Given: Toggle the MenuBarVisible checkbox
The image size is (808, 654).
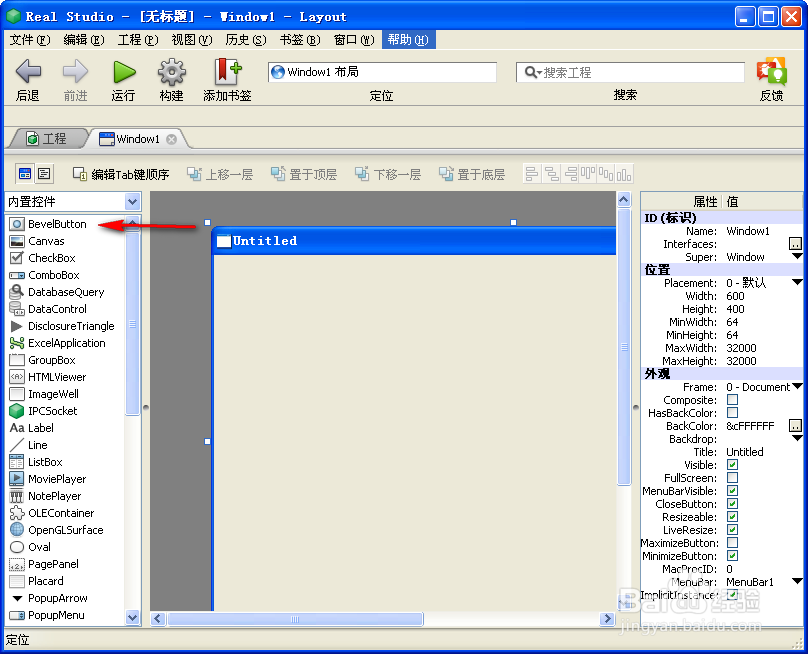Looking at the screenshot, I should coord(732,491).
